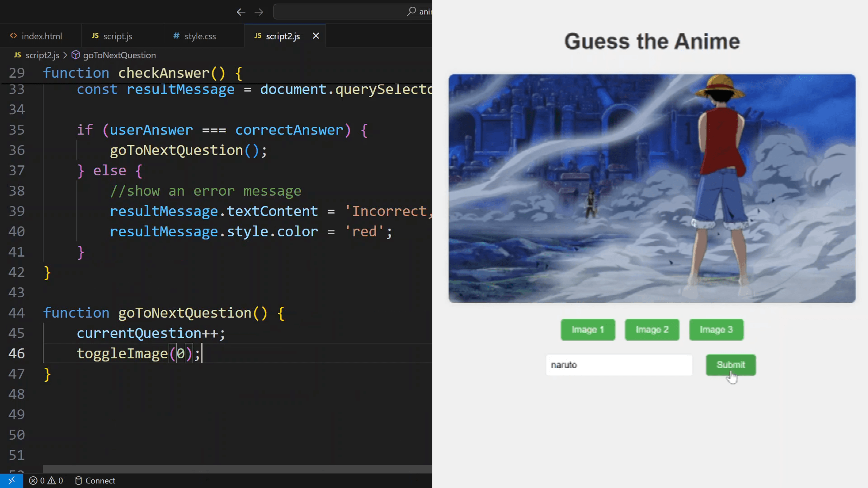This screenshot has height=488, width=868.
Task: Click the currentQuestion++; statement
Action: 151,333
